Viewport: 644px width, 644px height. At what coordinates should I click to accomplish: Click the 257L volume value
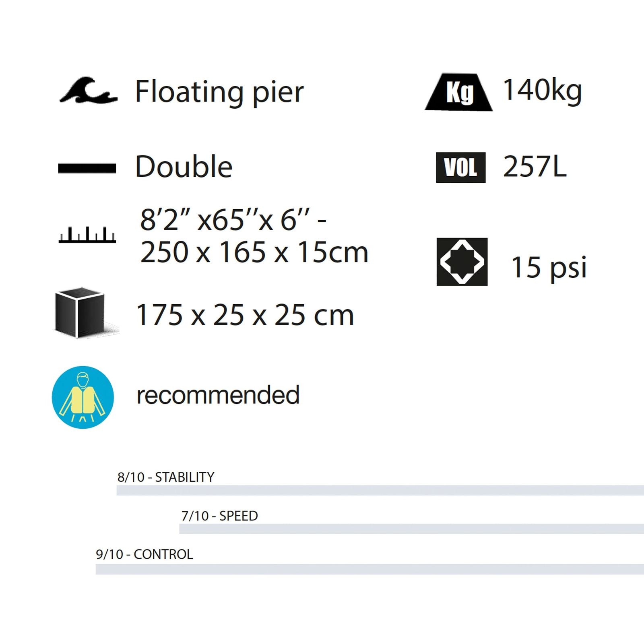pos(535,166)
